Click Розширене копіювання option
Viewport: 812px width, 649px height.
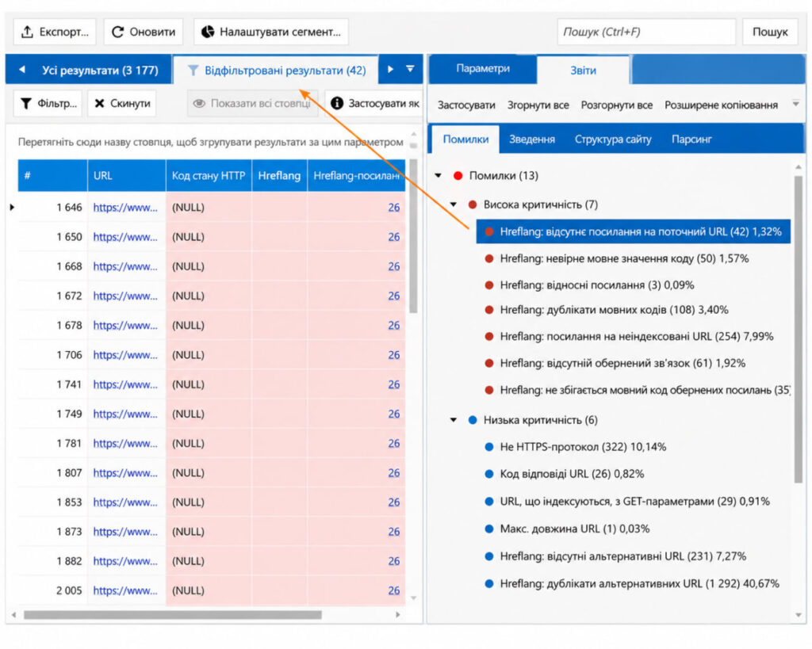point(721,105)
